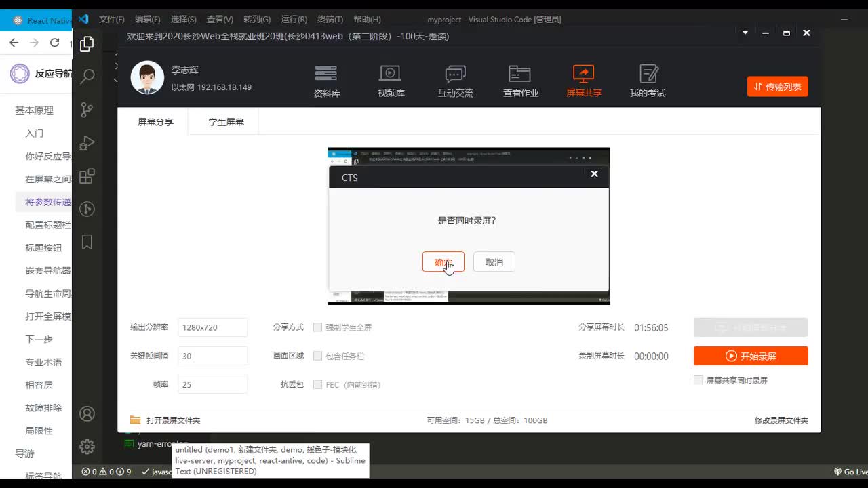Enable 强制学生全屏 sharing option

click(x=317, y=327)
